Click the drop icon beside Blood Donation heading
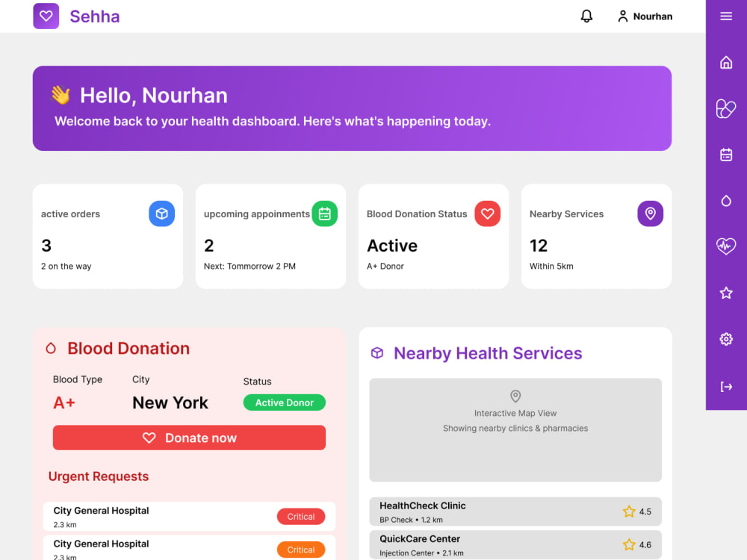This screenshot has height=560, width=747. (51, 349)
